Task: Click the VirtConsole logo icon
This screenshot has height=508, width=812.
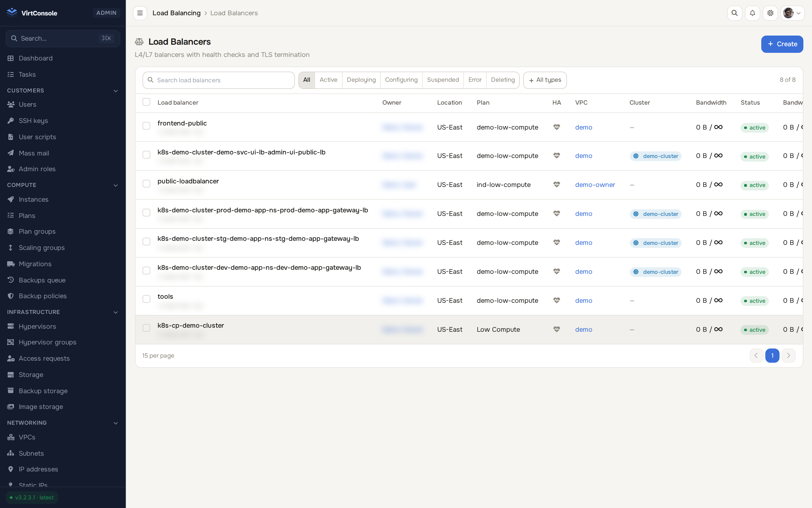Action: click(x=12, y=13)
